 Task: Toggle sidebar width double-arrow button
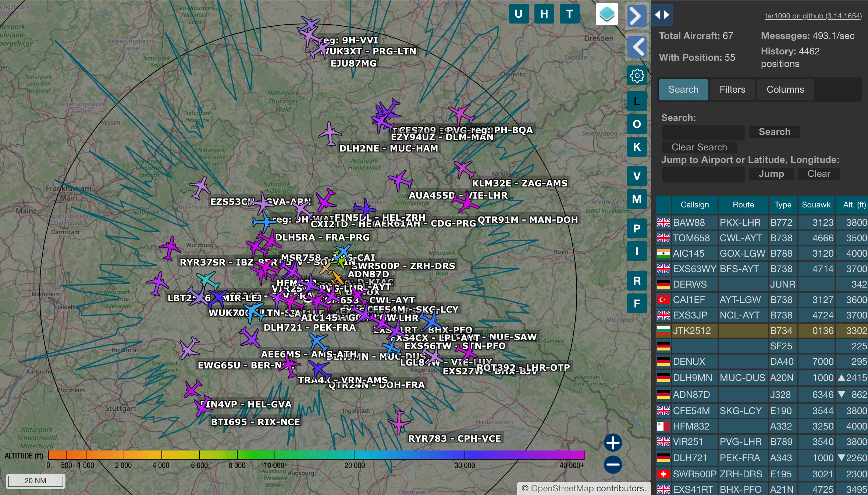(x=662, y=15)
